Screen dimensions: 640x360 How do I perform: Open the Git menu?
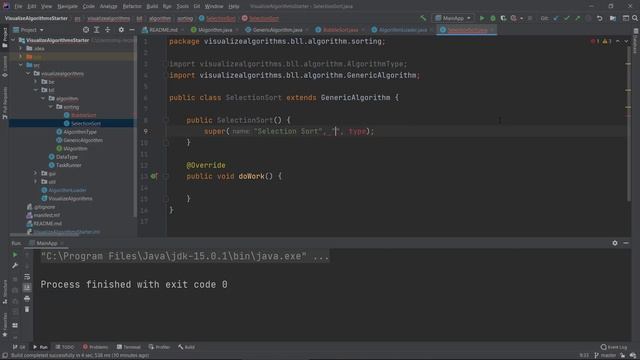[x=197, y=6]
